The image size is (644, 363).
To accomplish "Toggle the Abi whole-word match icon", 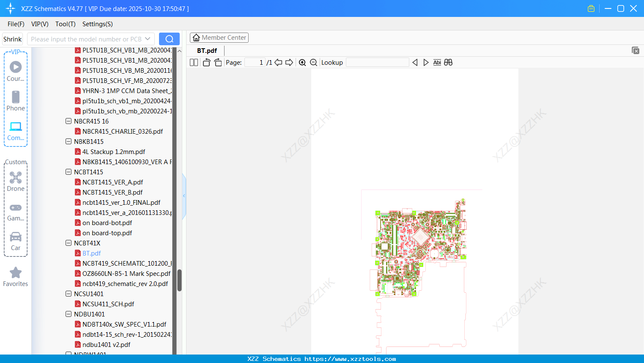I will (x=437, y=63).
